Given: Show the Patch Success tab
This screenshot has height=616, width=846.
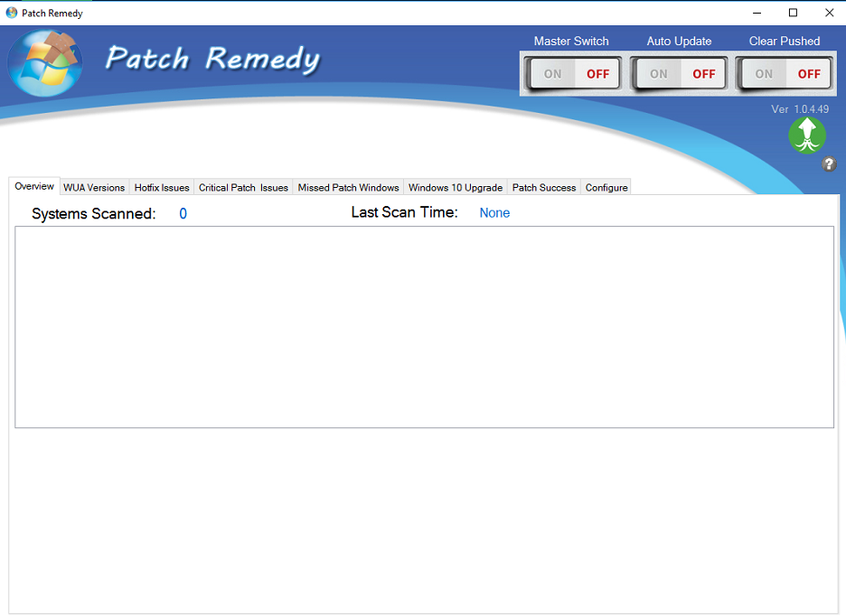Looking at the screenshot, I should click(544, 188).
